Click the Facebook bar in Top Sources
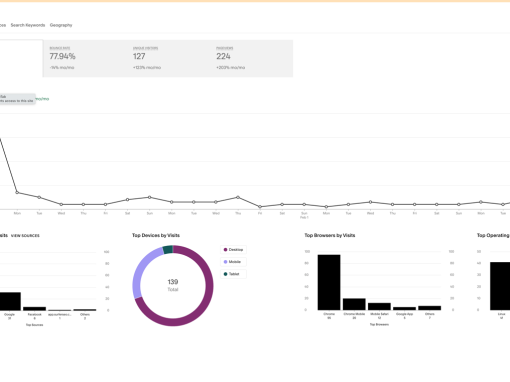This screenshot has width=510, height=382. (x=34, y=309)
